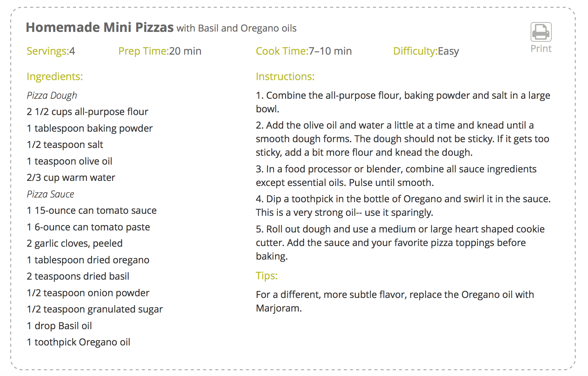Click the Tips heading
Screen dimensions: 588x376
(267, 276)
